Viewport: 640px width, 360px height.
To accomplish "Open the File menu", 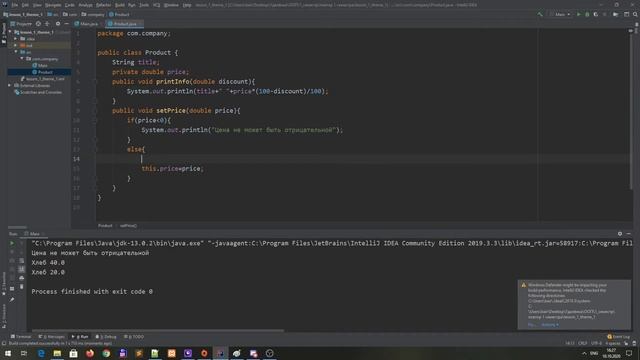I will (x=15, y=5).
